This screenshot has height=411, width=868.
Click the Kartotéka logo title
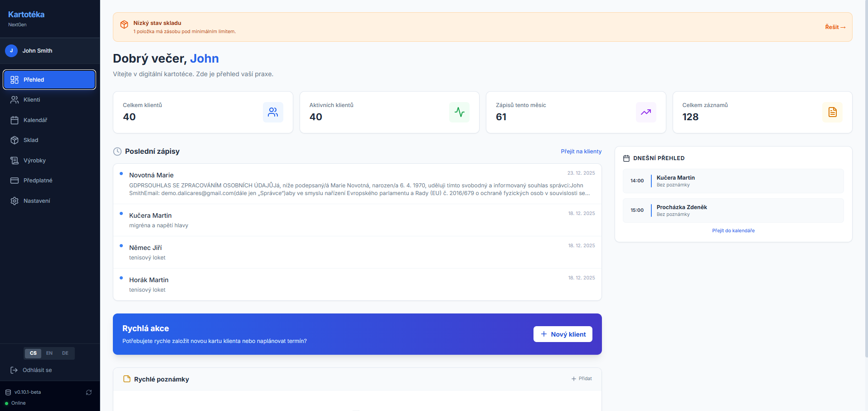26,15
